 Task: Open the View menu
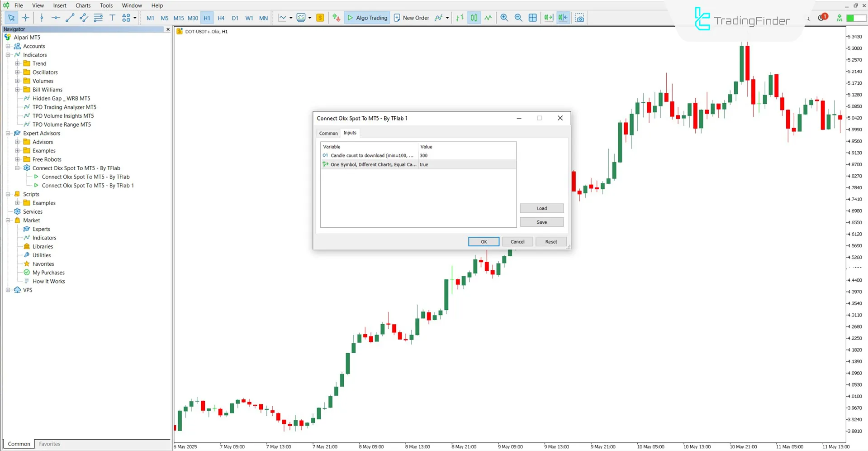[x=38, y=5]
